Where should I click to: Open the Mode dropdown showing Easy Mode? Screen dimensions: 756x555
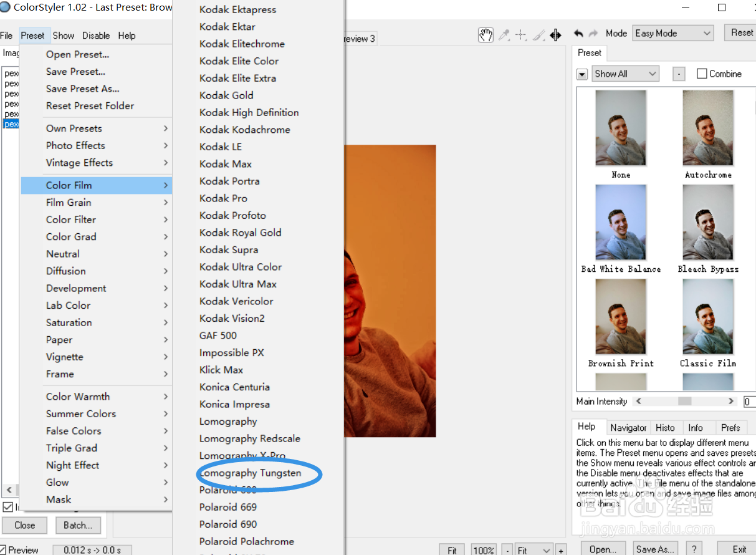pos(672,33)
